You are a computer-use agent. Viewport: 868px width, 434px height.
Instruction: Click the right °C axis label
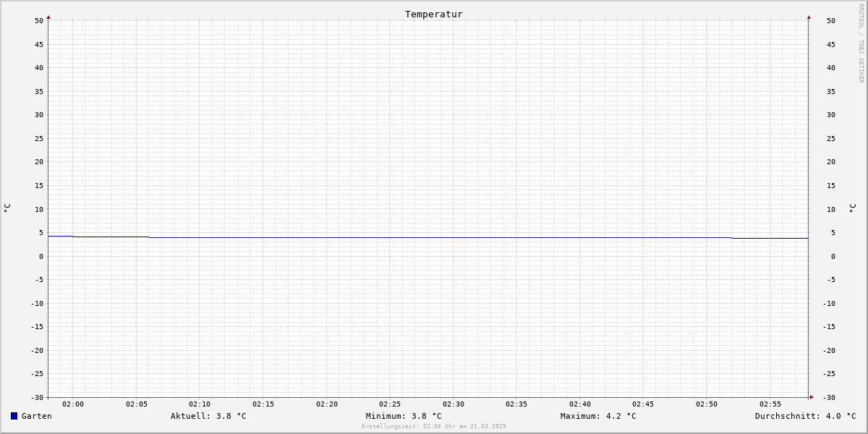coord(852,208)
